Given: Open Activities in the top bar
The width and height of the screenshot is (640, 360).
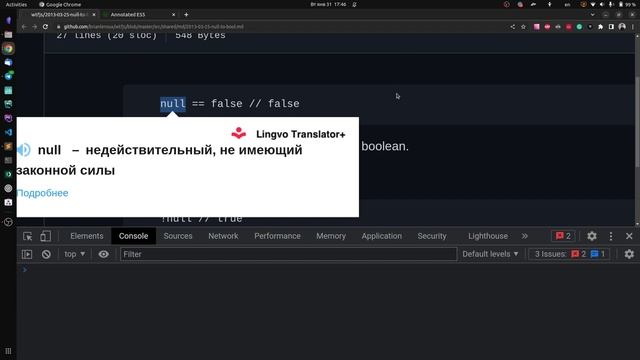Looking at the screenshot, I should [16, 4].
